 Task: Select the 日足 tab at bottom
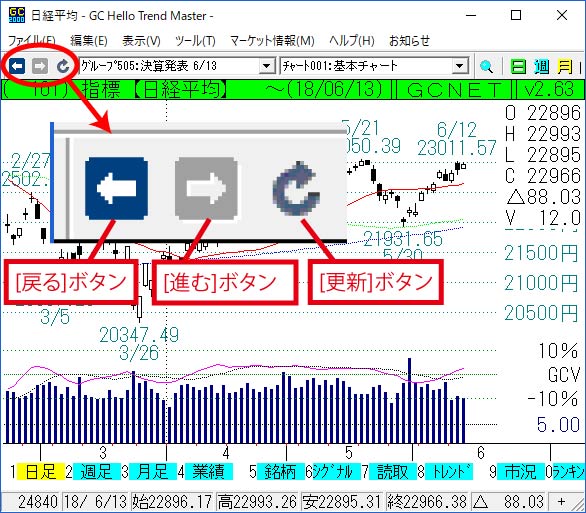(x=41, y=472)
